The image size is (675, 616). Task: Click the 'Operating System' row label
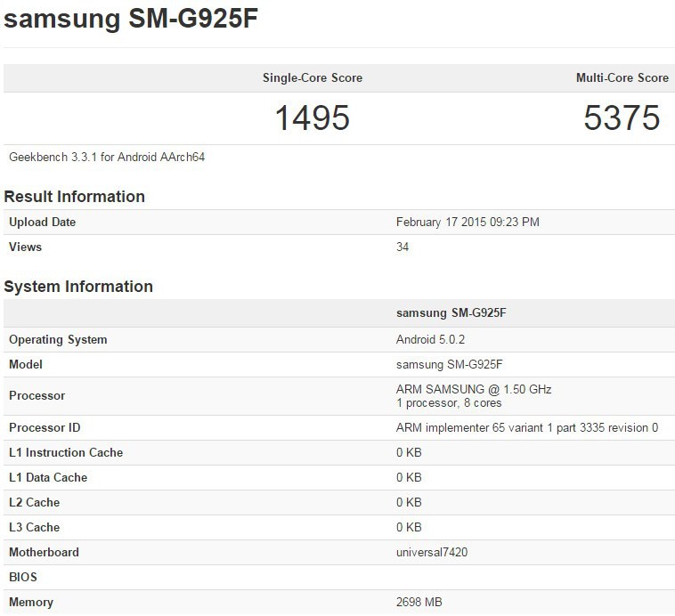click(x=58, y=340)
